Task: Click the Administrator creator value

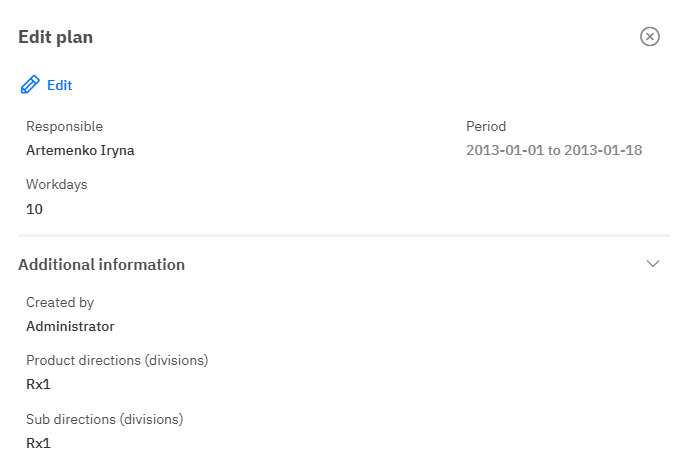Action: coord(70,326)
